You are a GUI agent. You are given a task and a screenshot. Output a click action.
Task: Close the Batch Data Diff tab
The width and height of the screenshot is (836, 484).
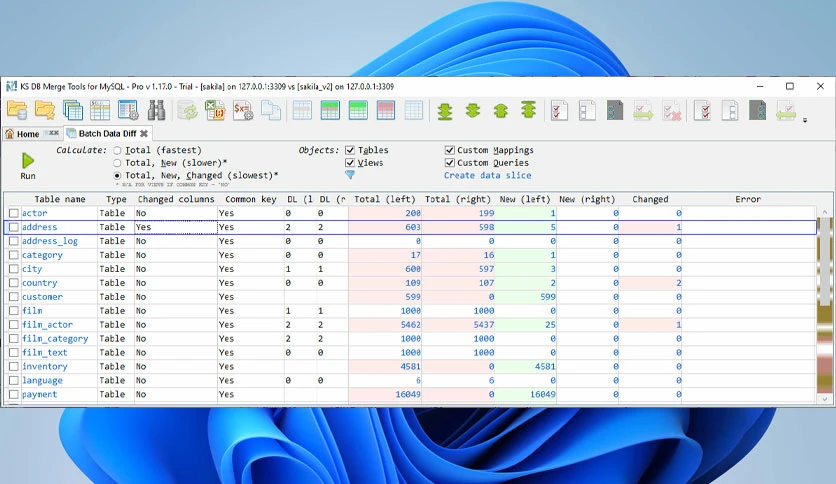(144, 134)
